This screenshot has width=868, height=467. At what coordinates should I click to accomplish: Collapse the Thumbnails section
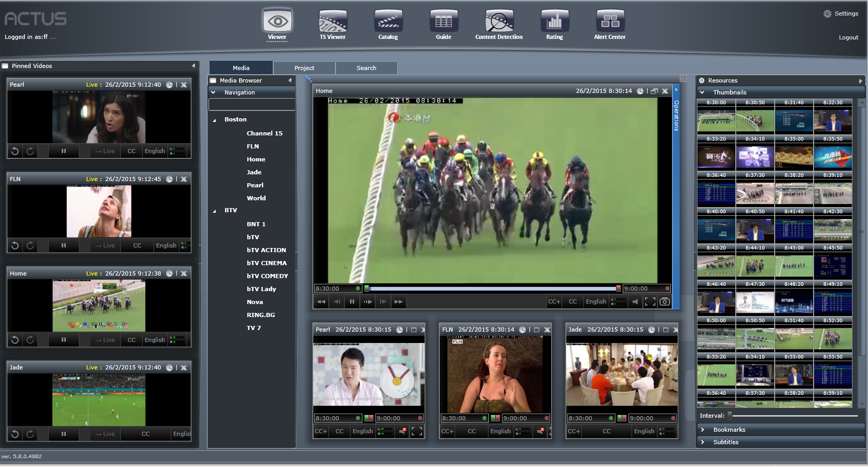(x=702, y=92)
